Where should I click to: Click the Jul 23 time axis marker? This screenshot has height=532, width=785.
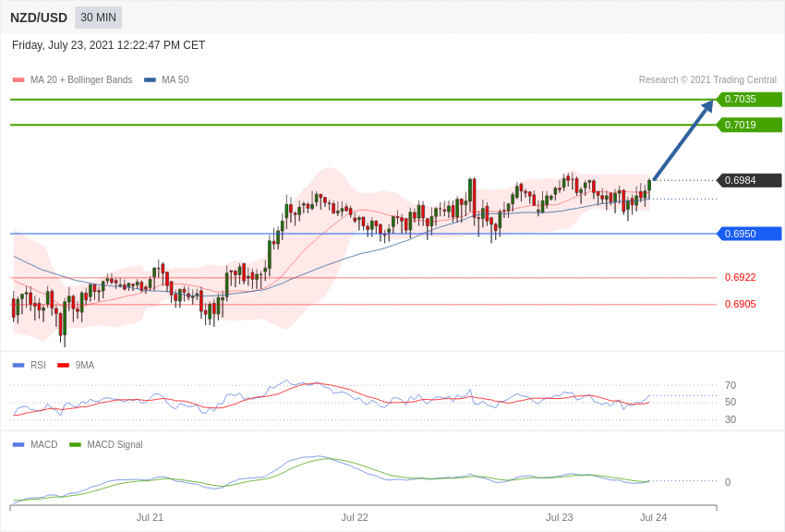point(560,517)
